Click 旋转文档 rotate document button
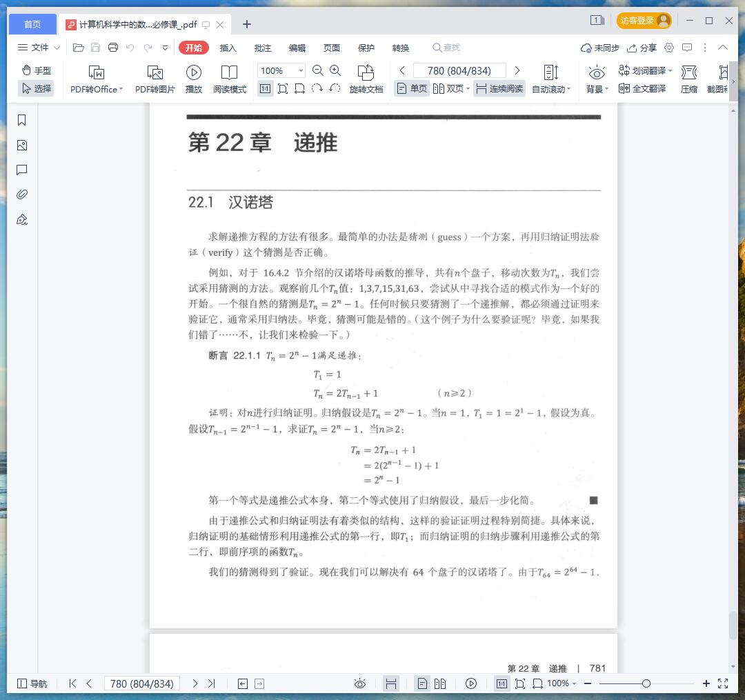Viewport: 745px width, 700px height. pos(366,79)
